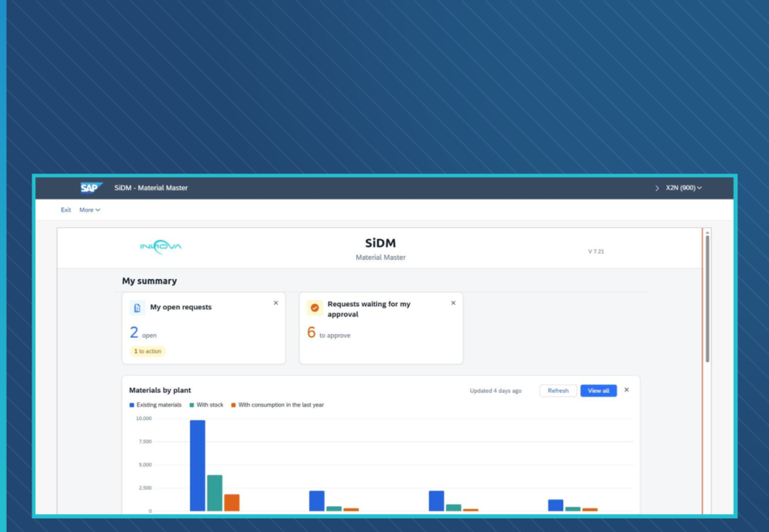The image size is (769, 532).
Task: Click the Requests waiting for my approval title
Action: [369, 309]
